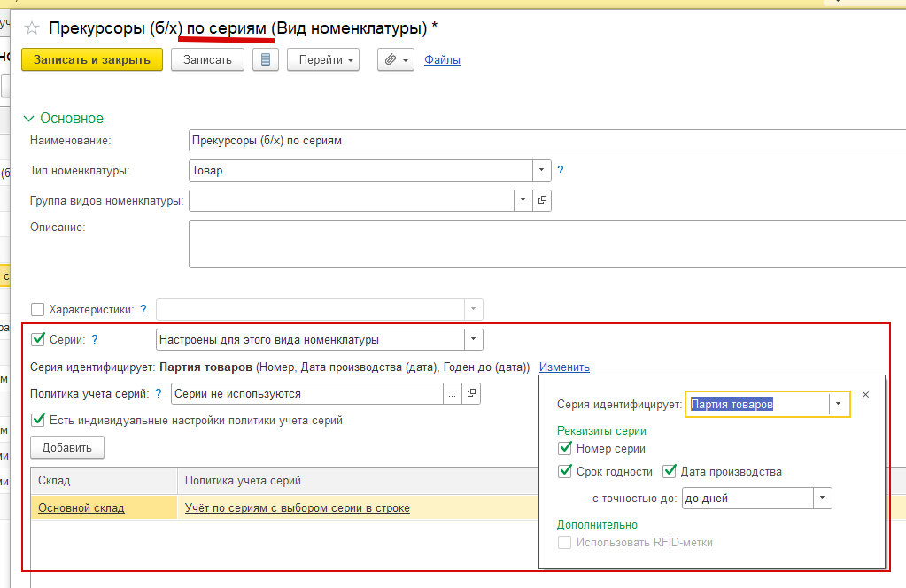The height and width of the screenshot is (588, 906).
Task: Click help question mark near Тип номенклатуры
Action: [561, 171]
